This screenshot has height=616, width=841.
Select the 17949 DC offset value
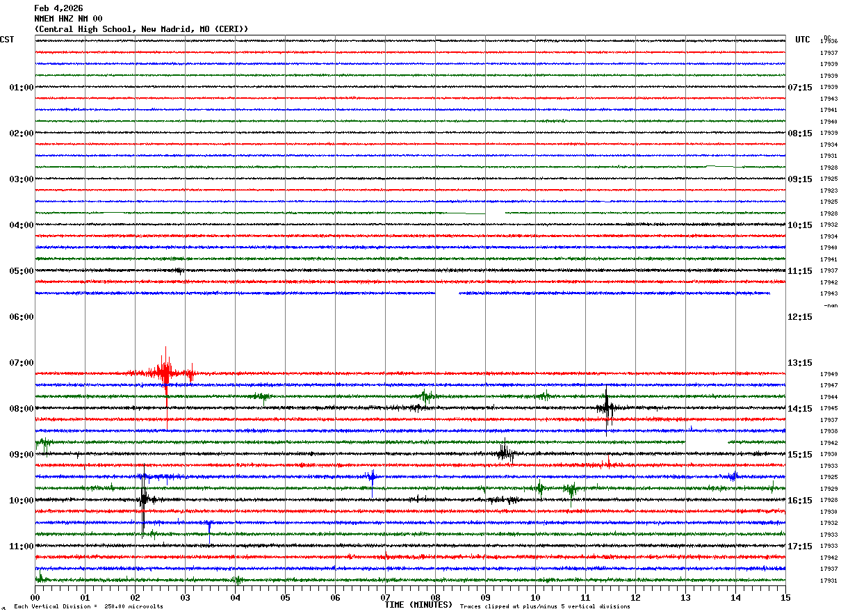(828, 374)
